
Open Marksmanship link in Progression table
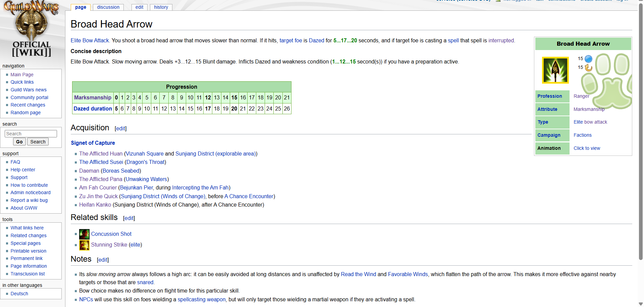click(93, 97)
